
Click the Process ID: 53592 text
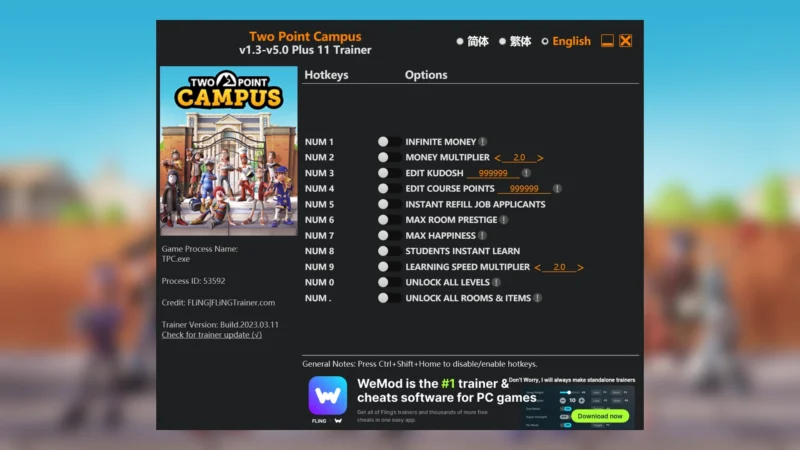coord(193,281)
